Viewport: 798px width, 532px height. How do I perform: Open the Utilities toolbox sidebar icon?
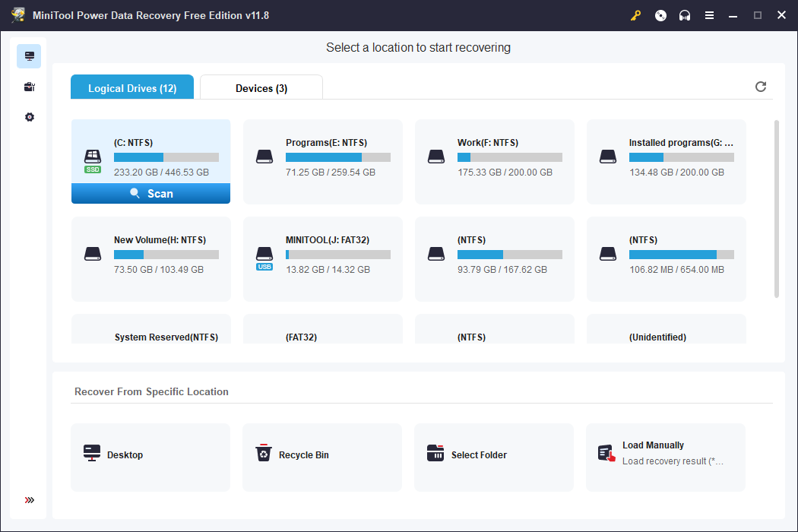(29, 87)
